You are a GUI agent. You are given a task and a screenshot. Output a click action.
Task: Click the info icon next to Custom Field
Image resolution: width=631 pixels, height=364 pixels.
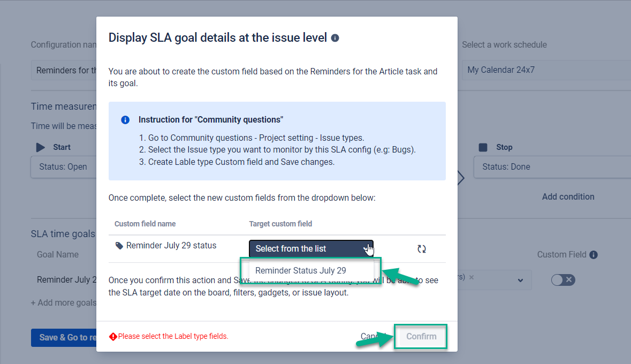[x=593, y=254]
